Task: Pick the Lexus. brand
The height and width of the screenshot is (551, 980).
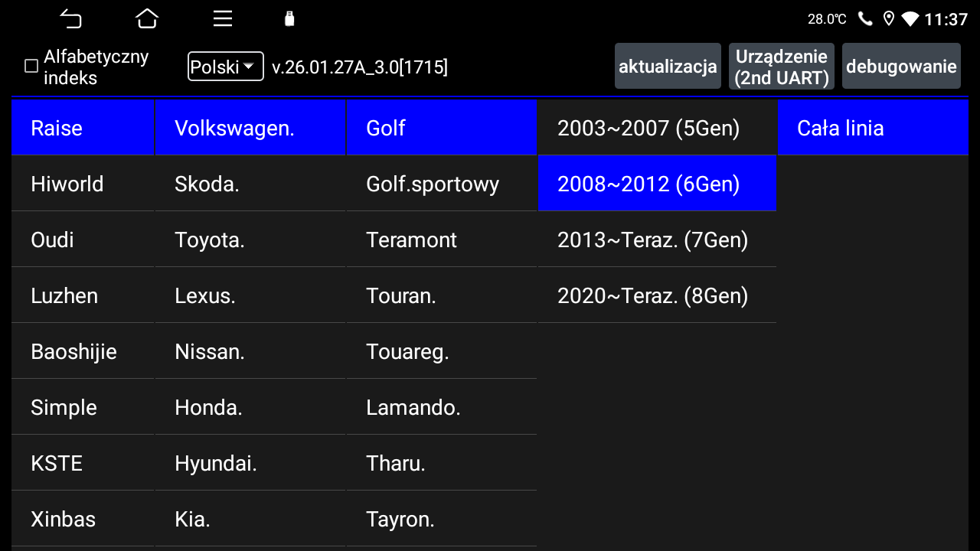Action: click(250, 295)
